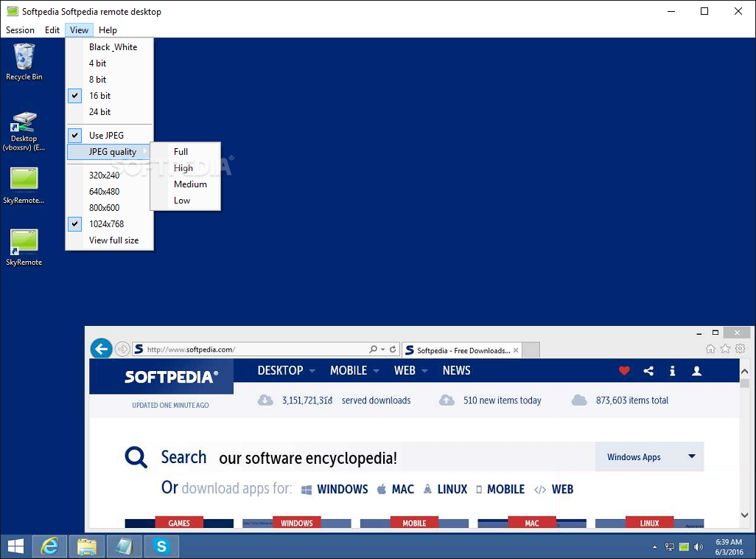Select the Desktop (vboxsrv) network drive icon

coord(24,131)
